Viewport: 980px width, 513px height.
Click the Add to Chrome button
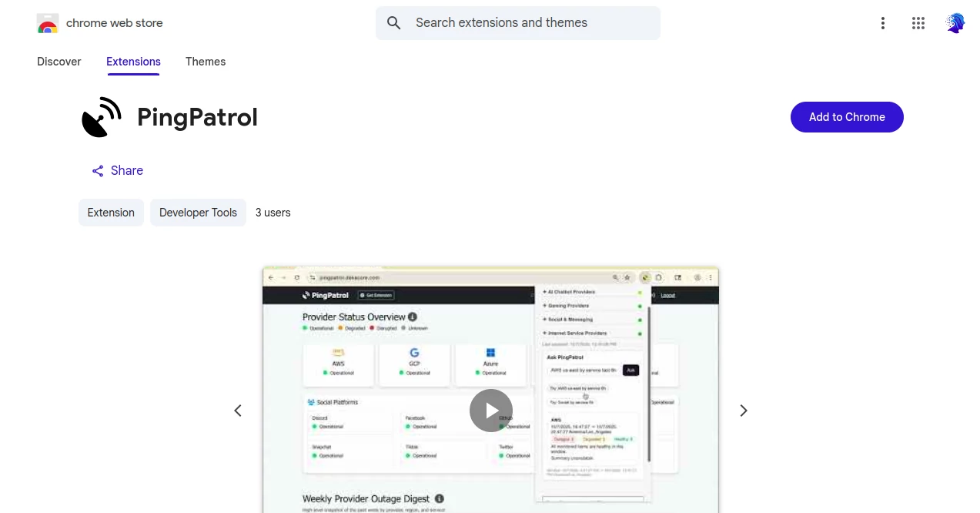[x=847, y=116]
